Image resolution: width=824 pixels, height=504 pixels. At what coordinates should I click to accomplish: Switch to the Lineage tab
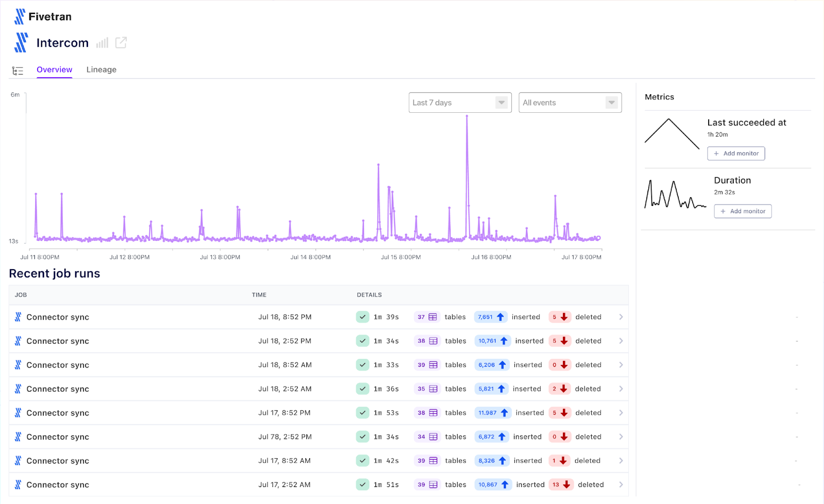tap(101, 69)
